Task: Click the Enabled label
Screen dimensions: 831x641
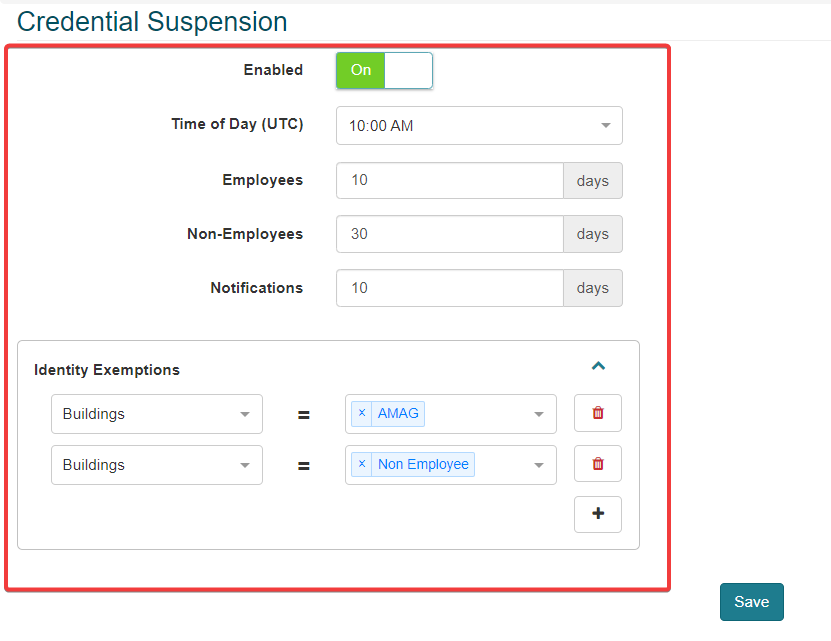Action: pyautogui.click(x=273, y=70)
